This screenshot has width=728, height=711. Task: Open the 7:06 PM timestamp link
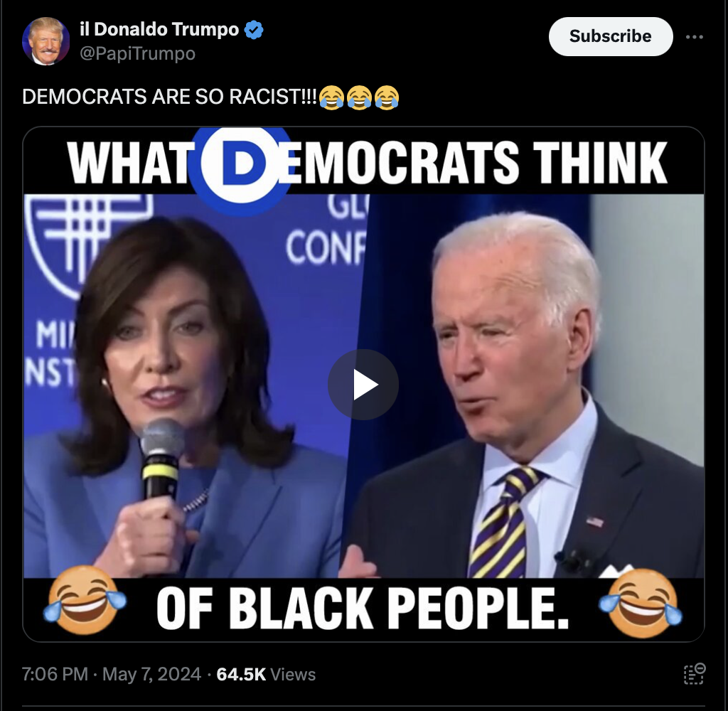pos(55,674)
